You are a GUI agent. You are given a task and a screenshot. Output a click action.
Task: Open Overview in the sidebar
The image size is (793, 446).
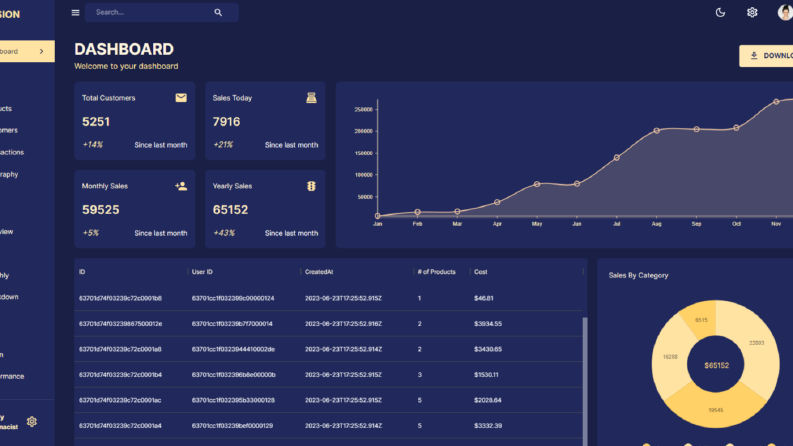[7, 232]
